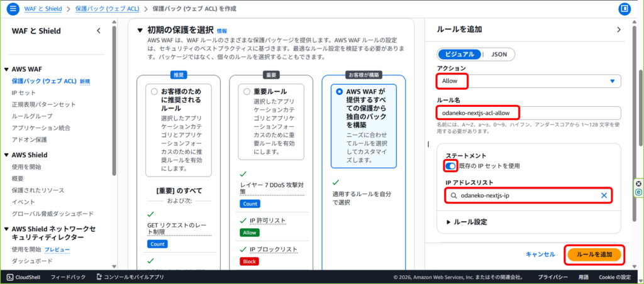Click the search magnifier in IP アドレスリスト
This screenshot has height=284, width=644.
click(x=453, y=196)
